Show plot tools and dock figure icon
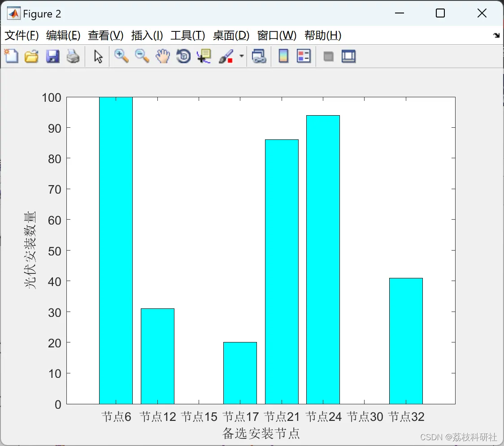The width and height of the screenshot is (504, 446). (x=348, y=56)
